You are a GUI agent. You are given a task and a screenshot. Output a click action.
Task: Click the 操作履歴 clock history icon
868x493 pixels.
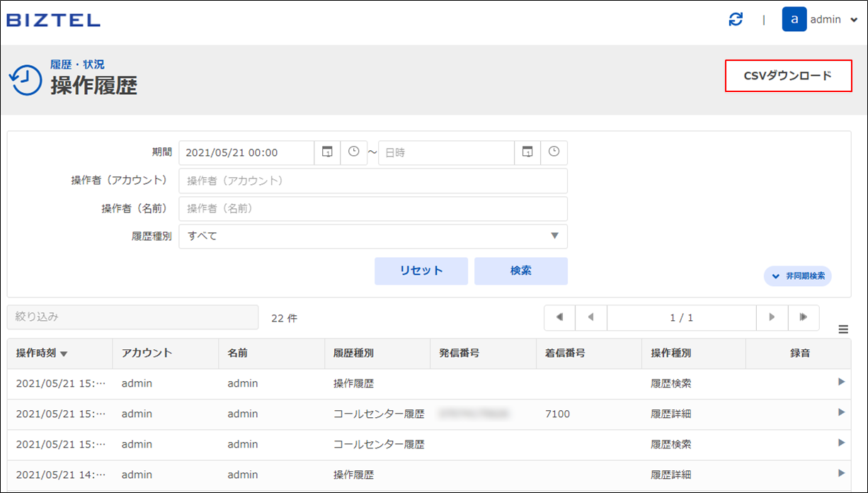[25, 80]
